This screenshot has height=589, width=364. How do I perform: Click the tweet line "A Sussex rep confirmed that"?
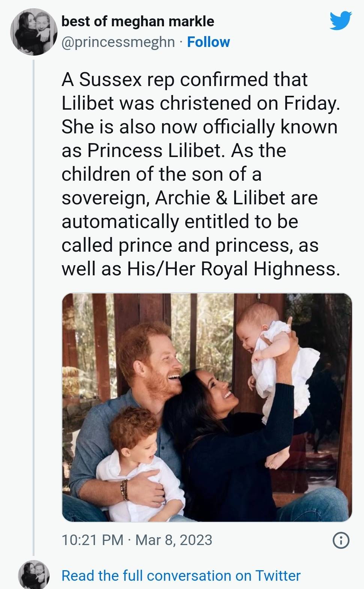(184, 80)
